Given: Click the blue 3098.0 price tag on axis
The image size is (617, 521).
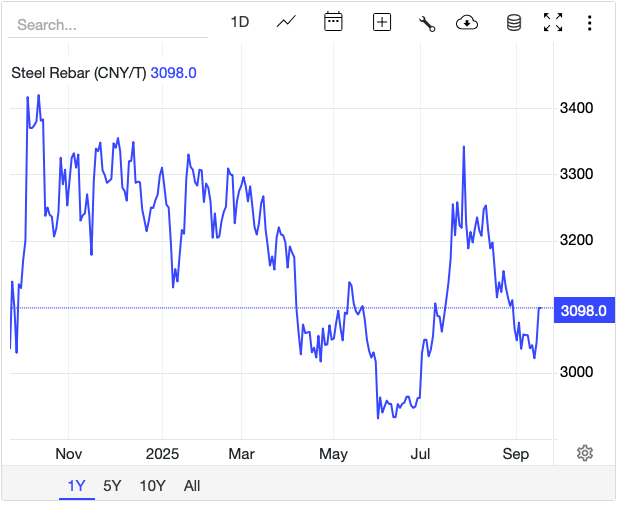Looking at the screenshot, I should (585, 311).
